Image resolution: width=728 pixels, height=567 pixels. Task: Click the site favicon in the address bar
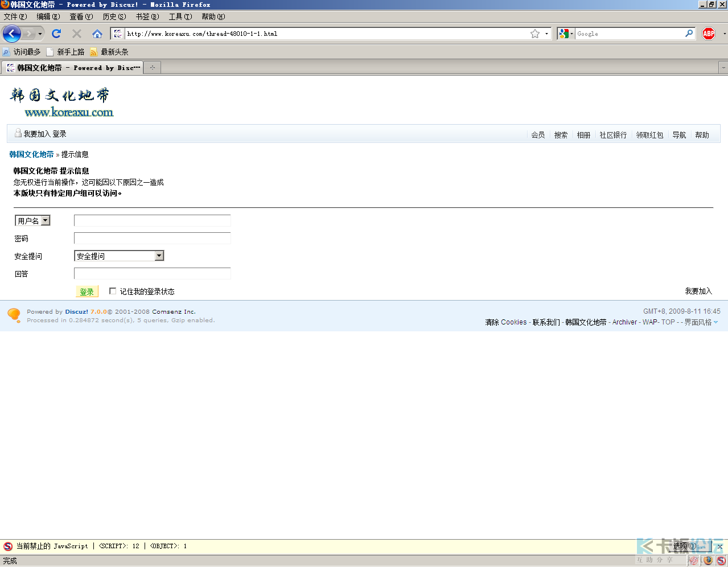[118, 34]
